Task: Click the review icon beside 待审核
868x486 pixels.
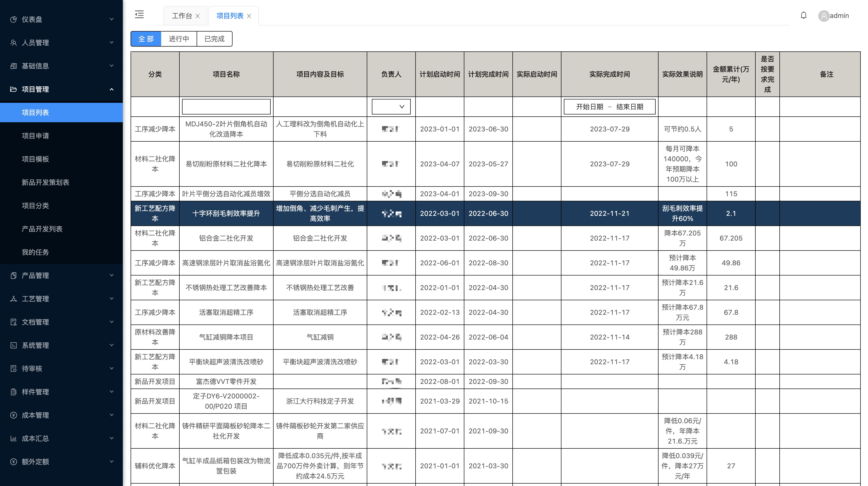Action: click(14, 369)
